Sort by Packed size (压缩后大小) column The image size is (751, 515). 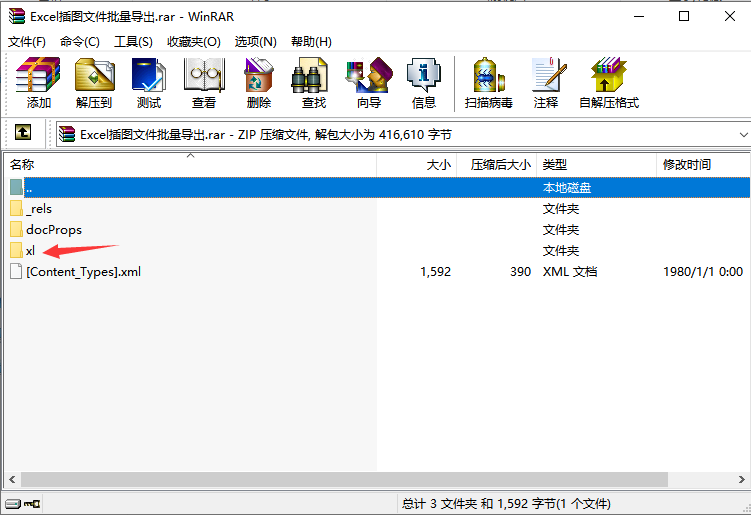click(x=497, y=164)
